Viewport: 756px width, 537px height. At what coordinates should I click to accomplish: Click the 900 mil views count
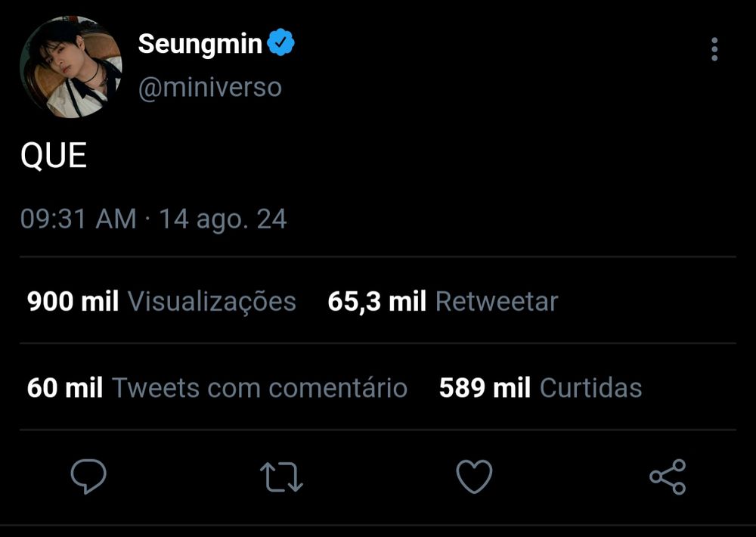[73, 302]
